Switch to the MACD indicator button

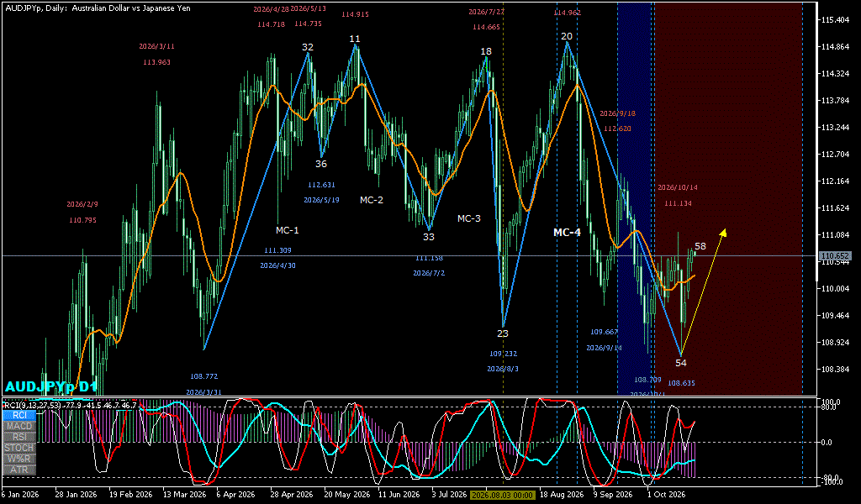pos(19,426)
